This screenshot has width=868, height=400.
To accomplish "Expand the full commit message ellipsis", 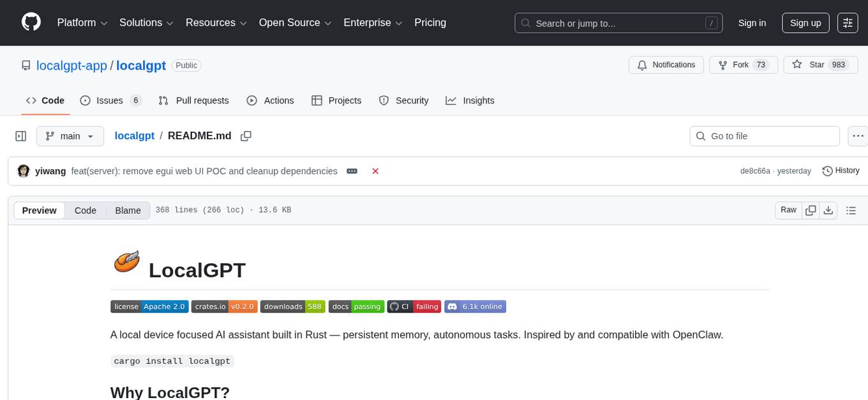I will tap(352, 171).
